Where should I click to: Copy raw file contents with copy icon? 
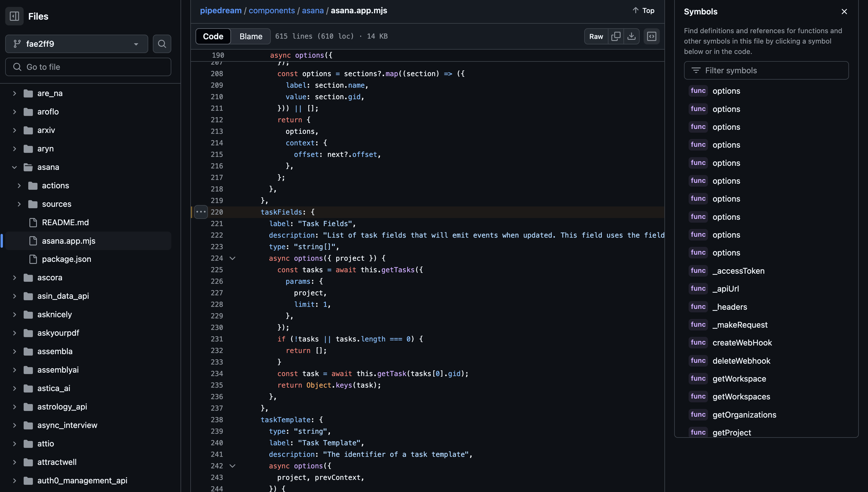tap(616, 36)
